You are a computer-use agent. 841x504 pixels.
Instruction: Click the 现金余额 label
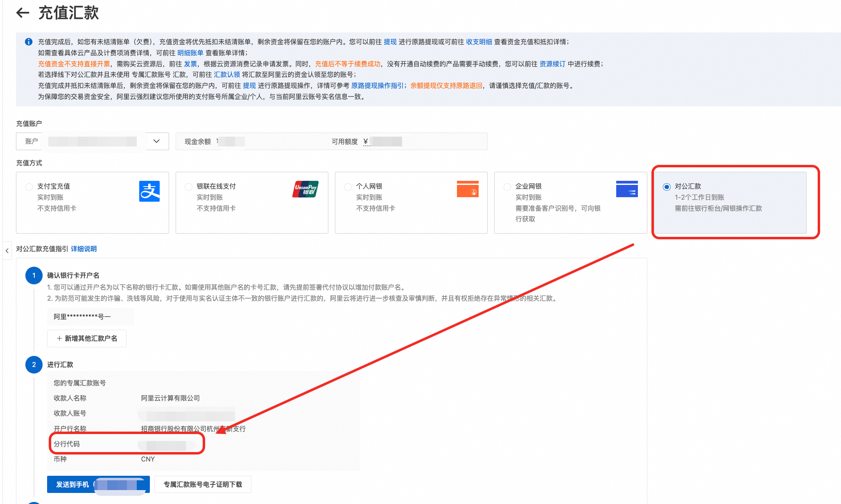[x=198, y=142]
